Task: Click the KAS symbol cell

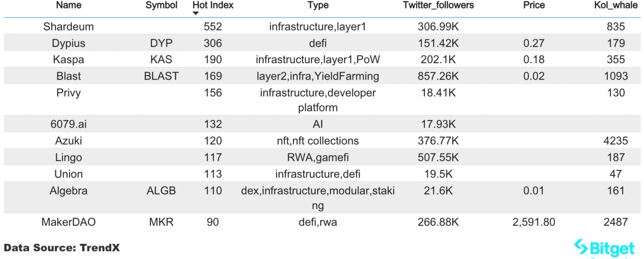Action: coord(162,60)
